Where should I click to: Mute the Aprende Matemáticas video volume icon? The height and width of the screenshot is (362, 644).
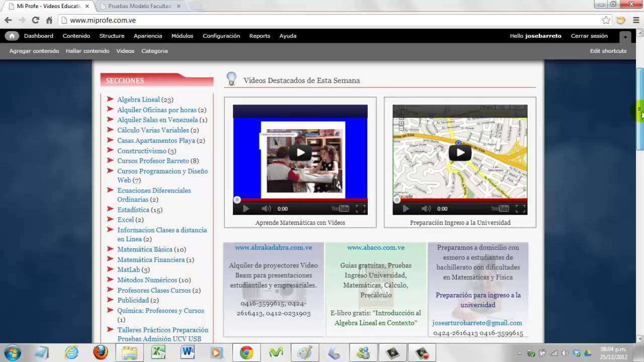(x=266, y=209)
